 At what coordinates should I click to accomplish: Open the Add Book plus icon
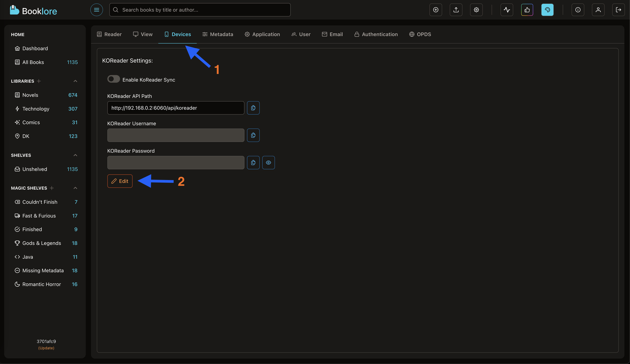pyautogui.click(x=436, y=10)
